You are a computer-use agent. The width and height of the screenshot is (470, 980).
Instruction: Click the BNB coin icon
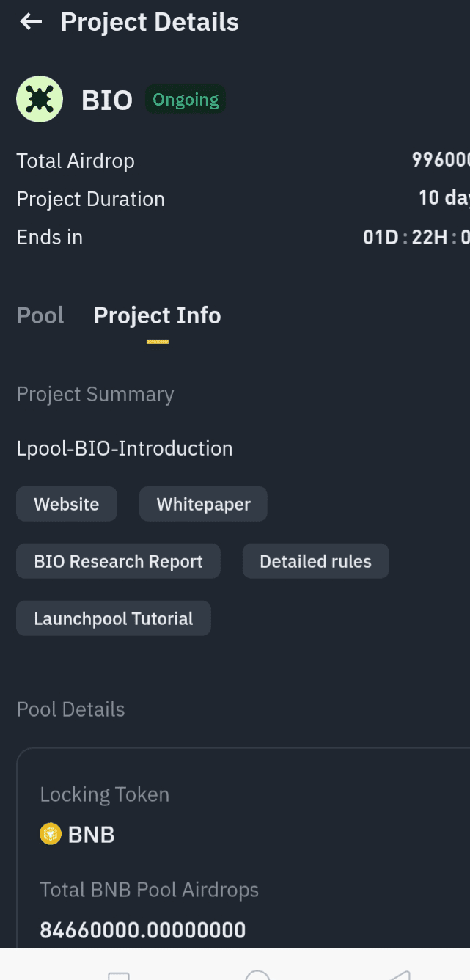point(50,834)
